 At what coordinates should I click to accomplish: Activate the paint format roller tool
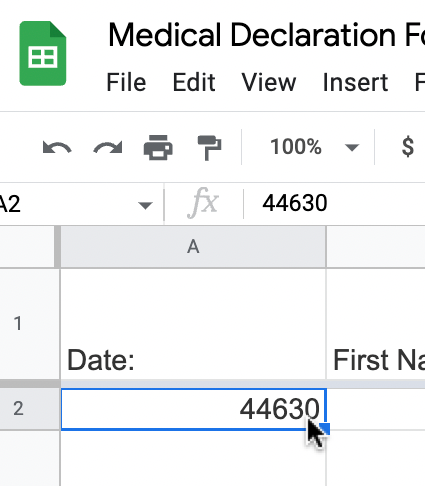209,147
